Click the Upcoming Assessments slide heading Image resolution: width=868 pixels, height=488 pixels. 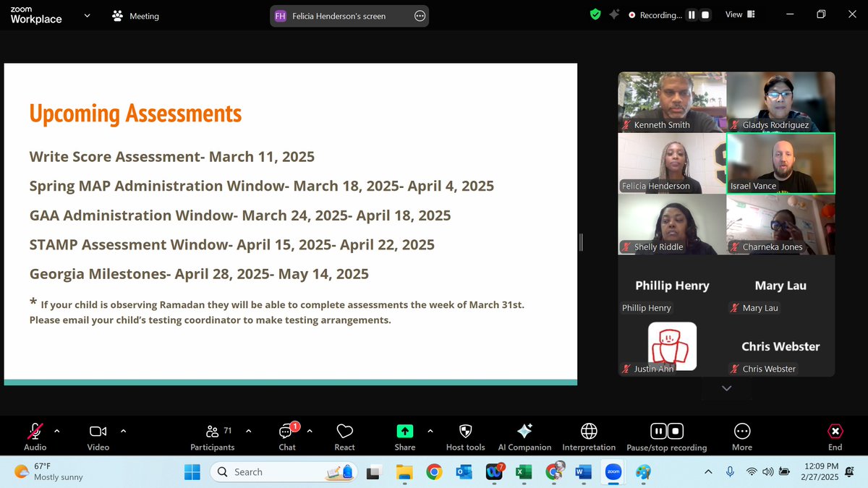pyautogui.click(x=135, y=114)
